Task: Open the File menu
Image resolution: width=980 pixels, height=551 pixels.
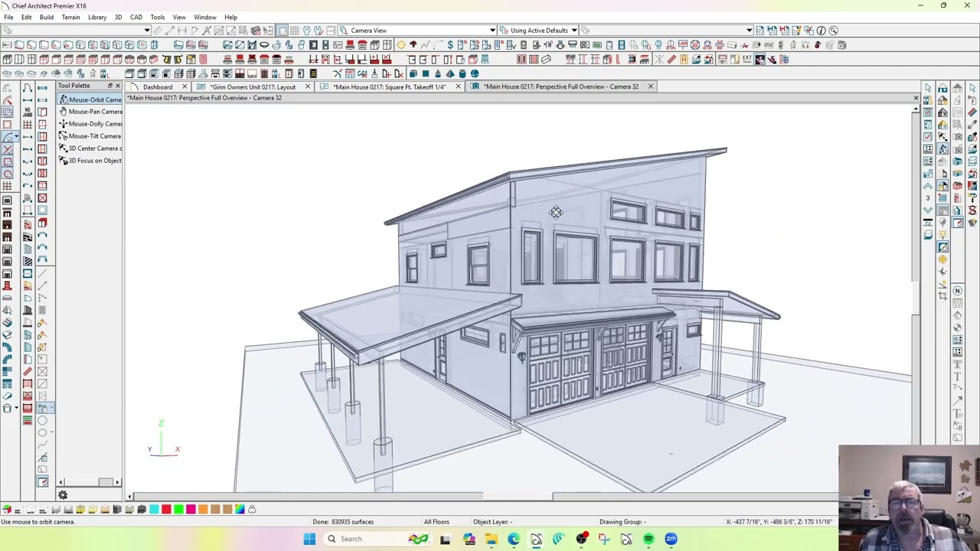Action: pyautogui.click(x=8, y=17)
